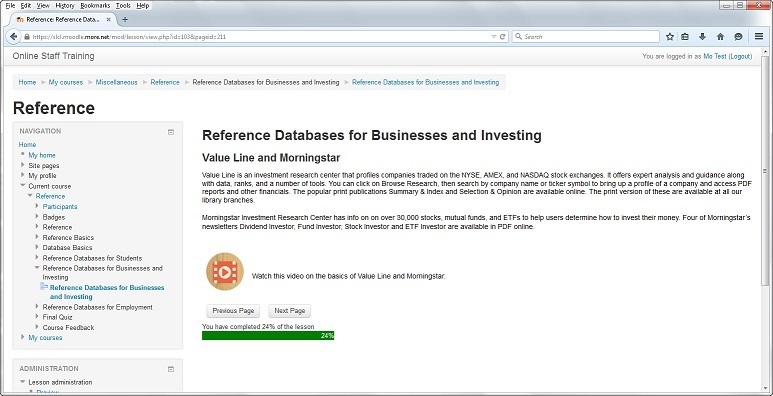
Task: Expand the Participants node arrow
Action: coord(37,206)
